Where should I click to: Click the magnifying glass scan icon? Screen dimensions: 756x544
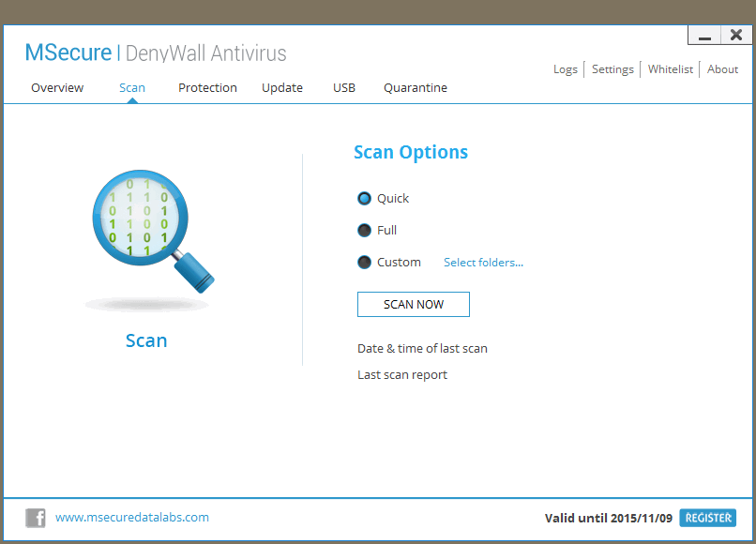click(x=153, y=232)
